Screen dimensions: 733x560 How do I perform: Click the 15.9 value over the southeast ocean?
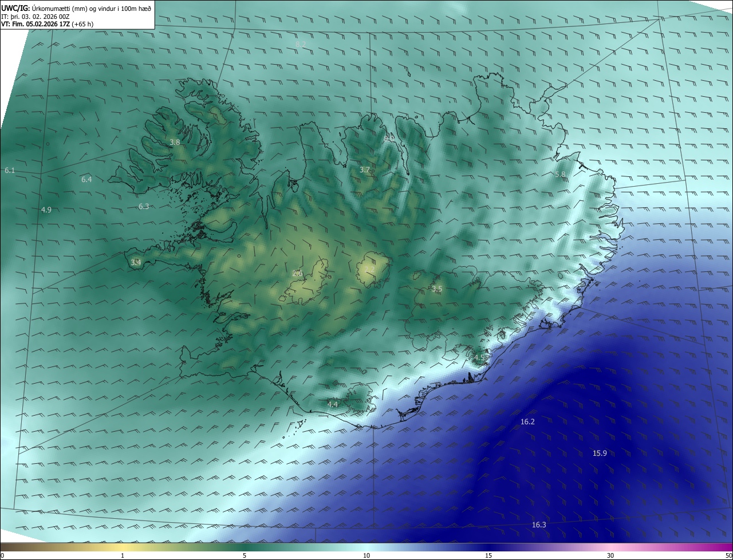tap(600, 453)
